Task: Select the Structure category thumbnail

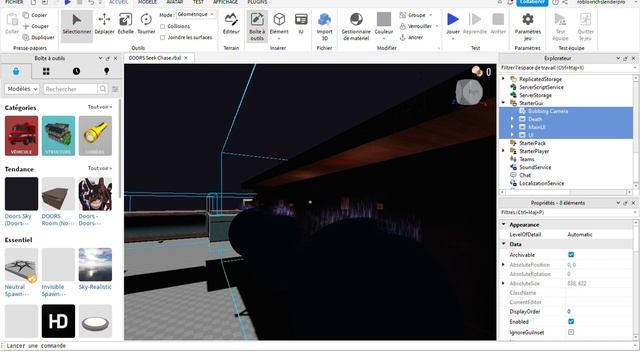Action: click(58, 136)
